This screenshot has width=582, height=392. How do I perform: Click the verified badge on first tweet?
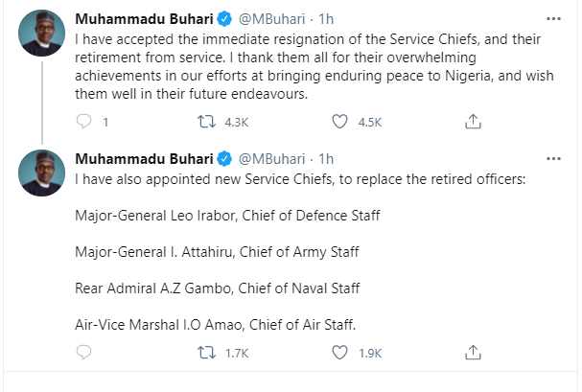[225, 20]
